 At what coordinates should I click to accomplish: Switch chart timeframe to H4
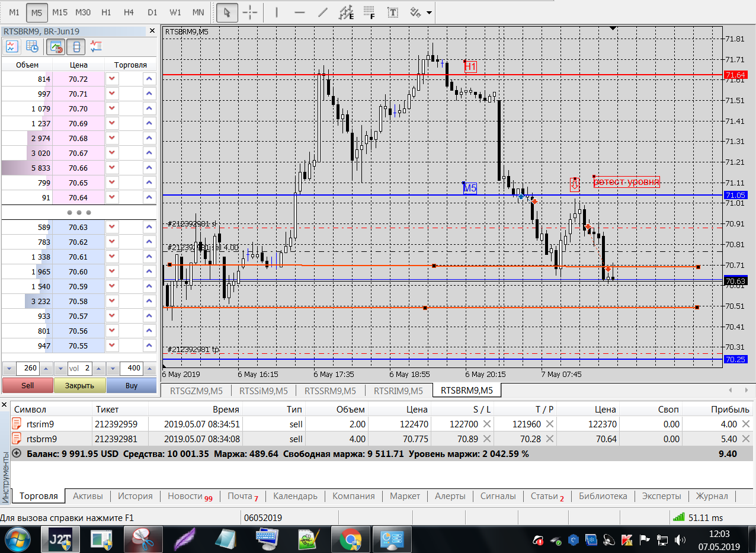[129, 12]
